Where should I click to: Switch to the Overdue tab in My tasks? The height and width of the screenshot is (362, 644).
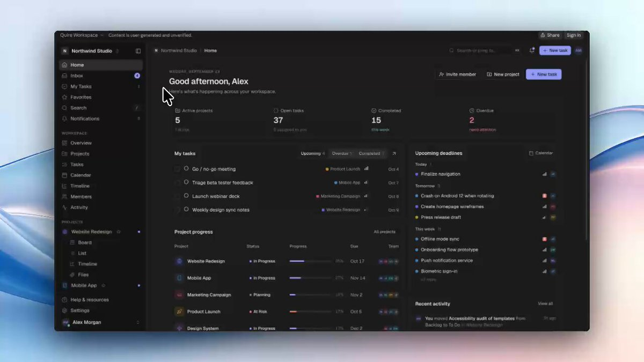[x=342, y=153]
